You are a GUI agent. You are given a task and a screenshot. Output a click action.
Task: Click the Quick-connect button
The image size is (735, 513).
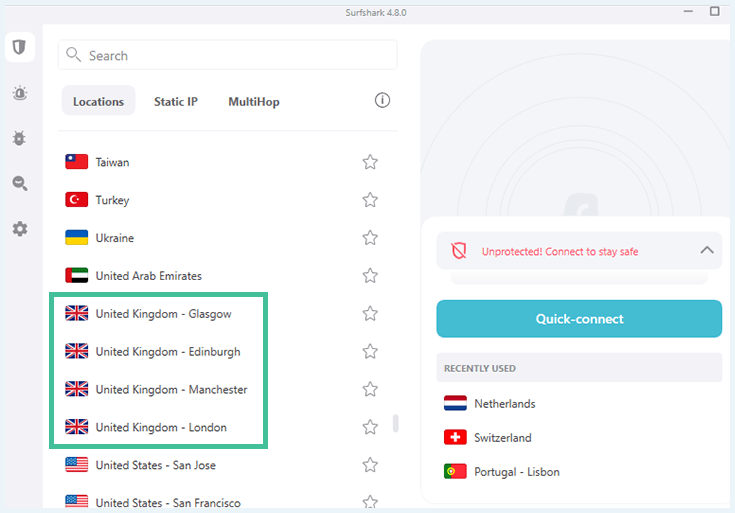click(579, 319)
